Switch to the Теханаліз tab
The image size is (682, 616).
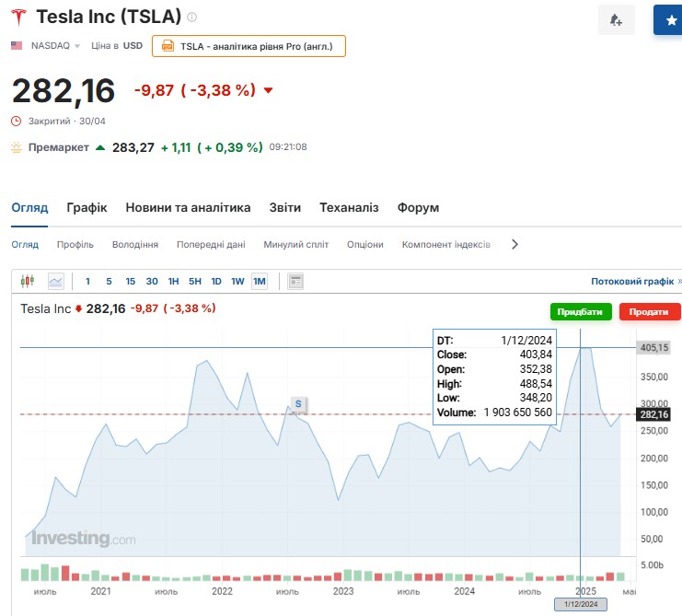click(349, 208)
